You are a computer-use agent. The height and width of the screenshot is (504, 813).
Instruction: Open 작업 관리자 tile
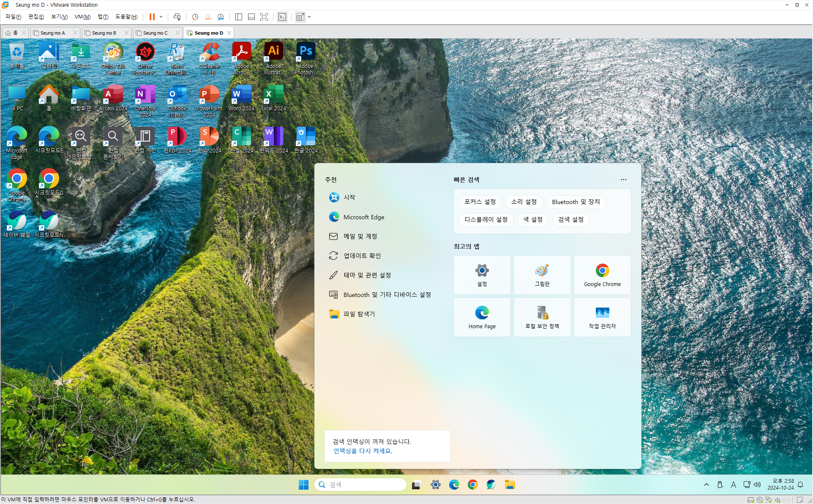(603, 317)
